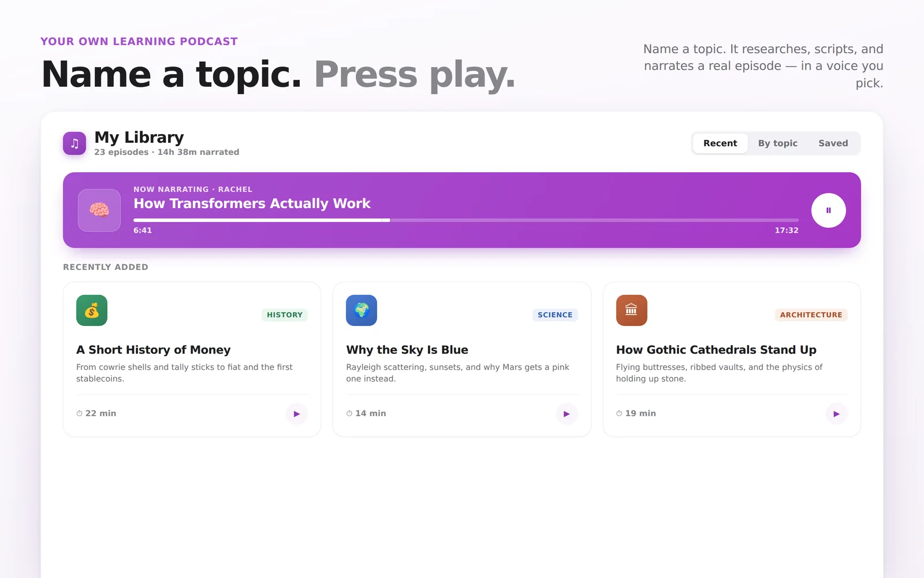Click the cowrie shells description text
This screenshot has height=578, width=924.
point(185,373)
